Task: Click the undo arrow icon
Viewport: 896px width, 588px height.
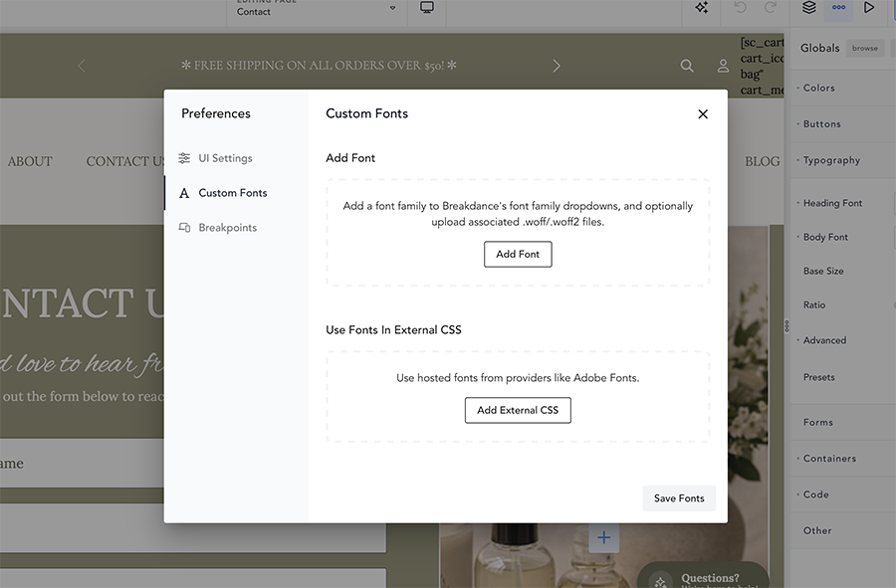Action: (740, 8)
